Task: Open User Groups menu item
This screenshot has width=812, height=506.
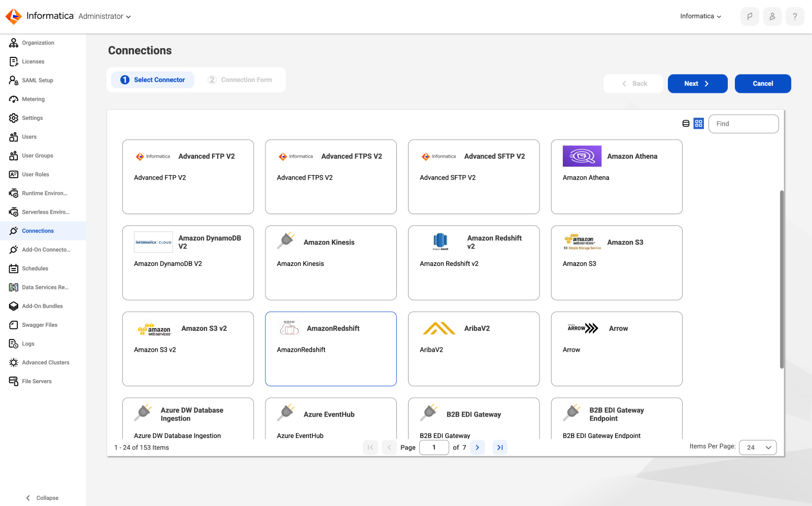Action: 43,156
